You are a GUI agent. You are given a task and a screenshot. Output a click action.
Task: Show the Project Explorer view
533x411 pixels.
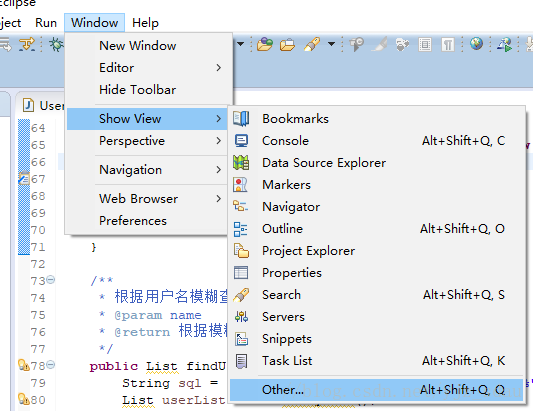pos(376,251)
